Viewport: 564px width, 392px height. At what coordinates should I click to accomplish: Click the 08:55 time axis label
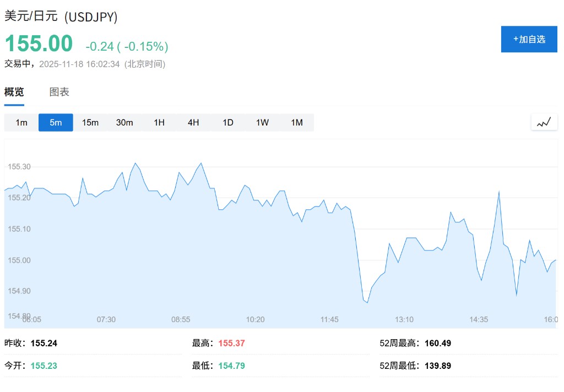point(181,319)
